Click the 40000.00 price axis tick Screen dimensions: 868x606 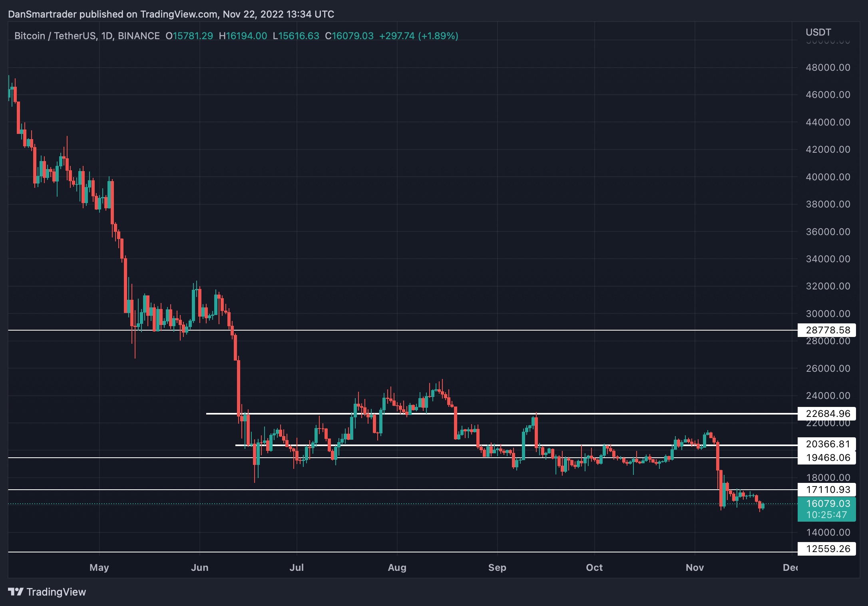coord(828,177)
